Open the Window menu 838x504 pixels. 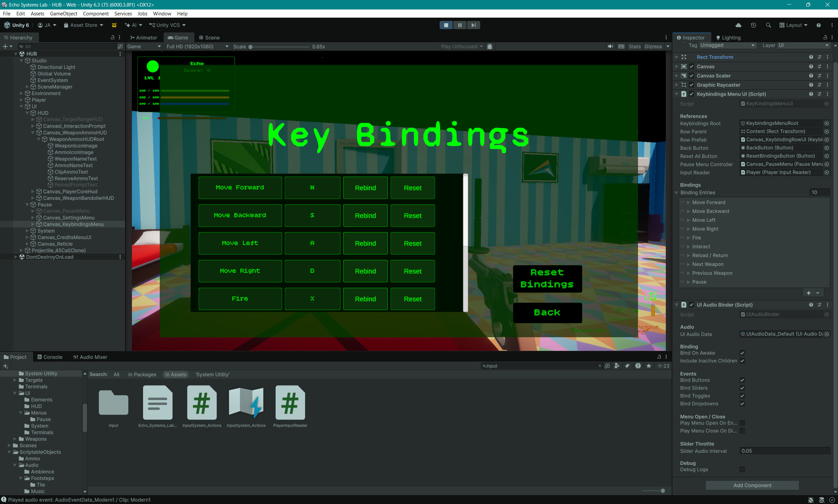coord(162,14)
